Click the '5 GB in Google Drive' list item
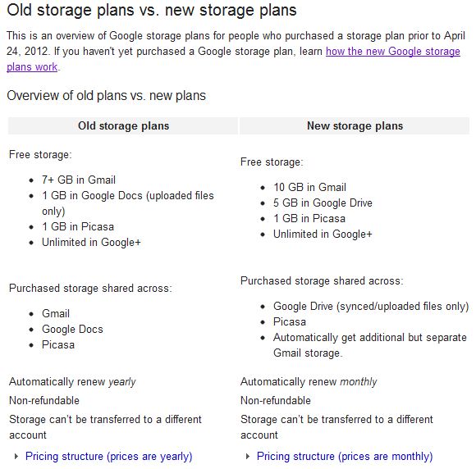Viewport: 476px width, 469px height. (x=323, y=203)
